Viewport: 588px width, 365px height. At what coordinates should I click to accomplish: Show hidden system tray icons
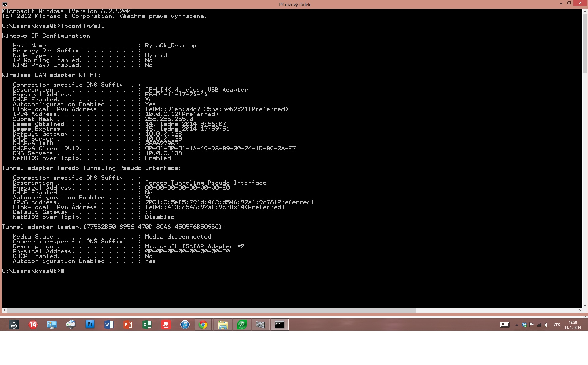coord(517,325)
